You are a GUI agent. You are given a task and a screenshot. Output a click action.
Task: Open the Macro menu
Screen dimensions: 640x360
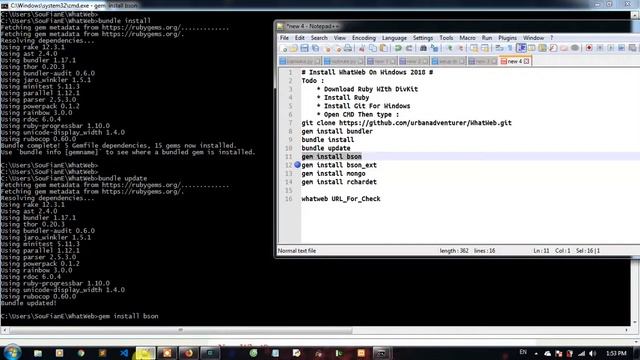pyautogui.click(x=467, y=38)
